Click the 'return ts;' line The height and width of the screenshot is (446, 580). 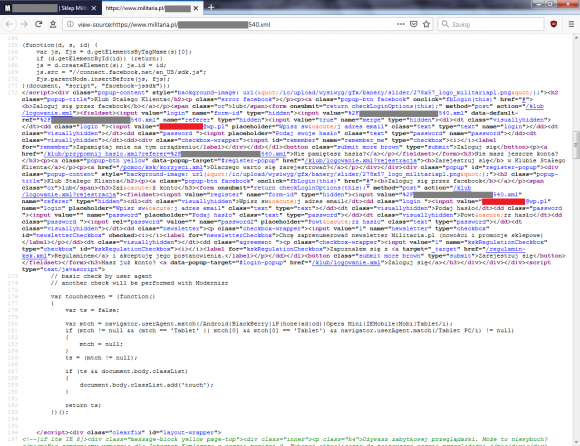(x=83, y=405)
